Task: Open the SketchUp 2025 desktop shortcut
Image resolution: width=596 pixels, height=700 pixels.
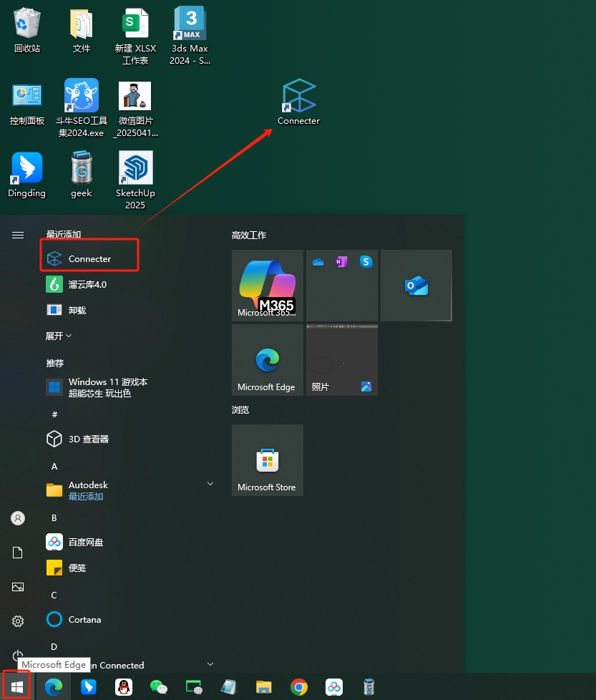Action: (135, 179)
